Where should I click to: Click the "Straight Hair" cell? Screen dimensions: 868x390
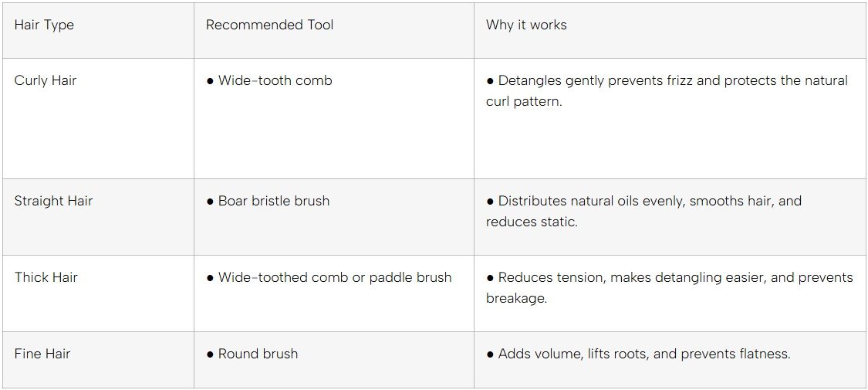(53, 201)
